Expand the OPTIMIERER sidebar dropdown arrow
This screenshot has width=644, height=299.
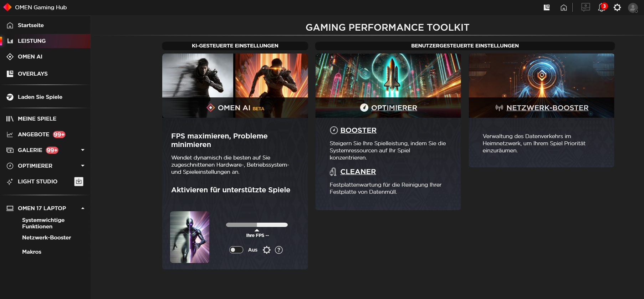(x=83, y=166)
